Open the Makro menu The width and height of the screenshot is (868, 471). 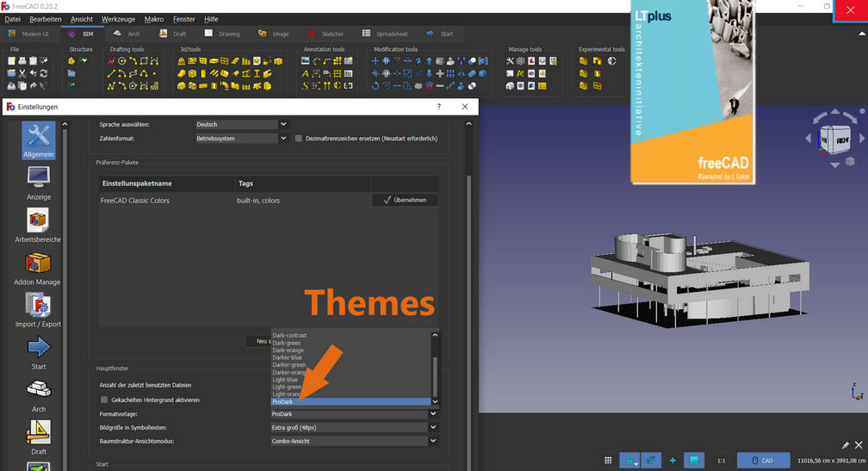pyautogui.click(x=154, y=19)
